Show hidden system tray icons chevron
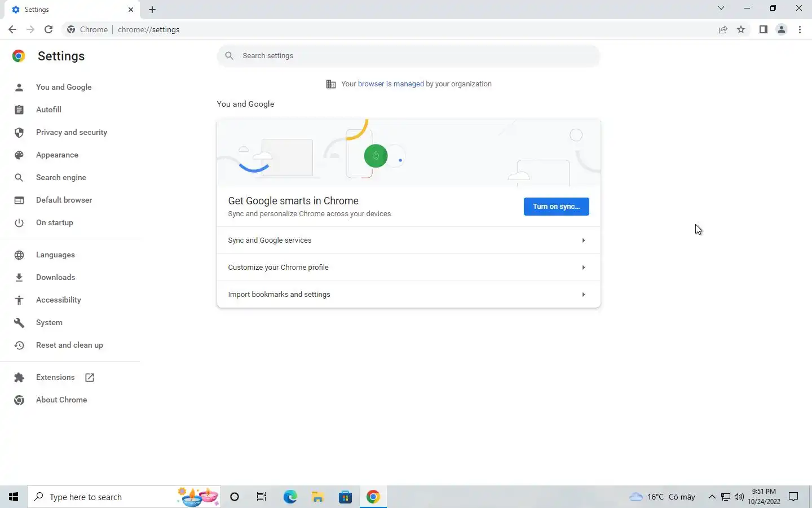 coord(712,497)
